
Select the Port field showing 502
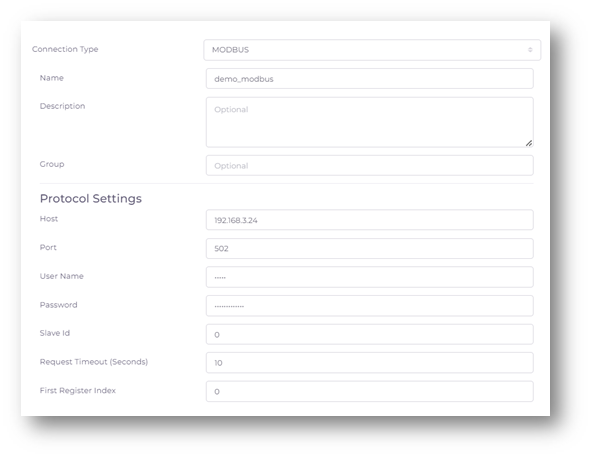(370, 248)
